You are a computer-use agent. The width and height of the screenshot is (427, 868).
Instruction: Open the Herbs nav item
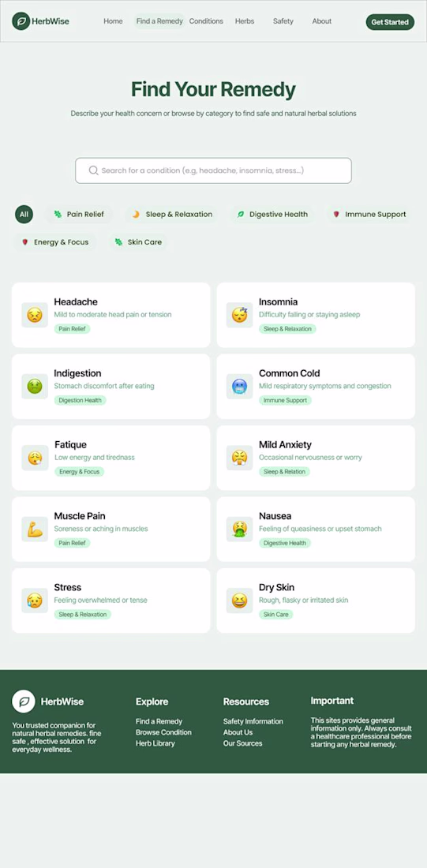[245, 21]
